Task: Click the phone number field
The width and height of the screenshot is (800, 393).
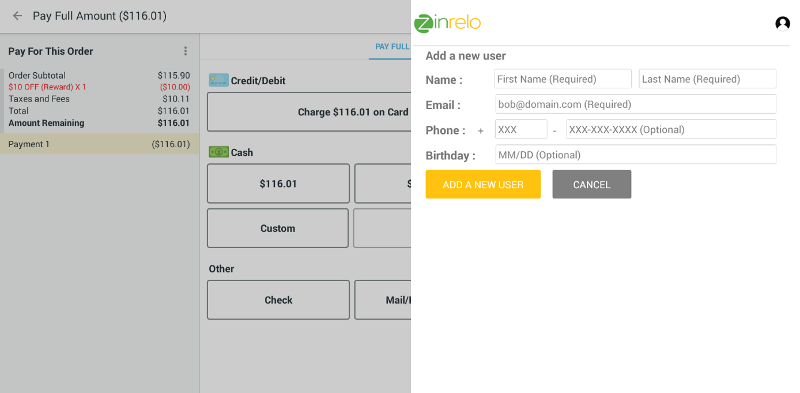Action: click(x=671, y=129)
